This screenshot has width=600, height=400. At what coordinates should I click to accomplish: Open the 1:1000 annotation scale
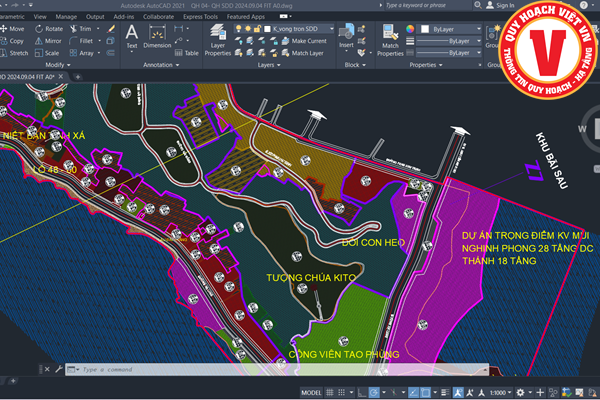500,392
